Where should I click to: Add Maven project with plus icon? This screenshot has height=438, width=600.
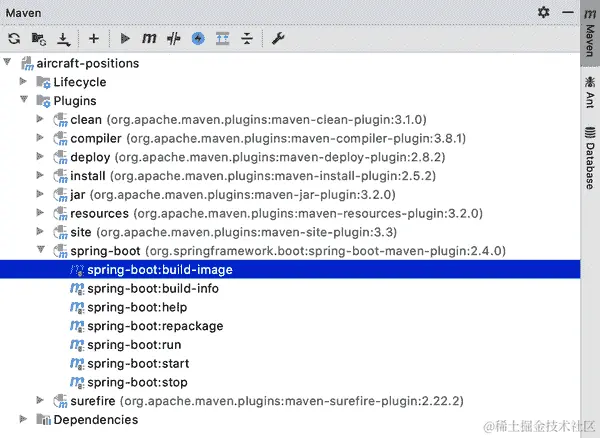point(94,38)
